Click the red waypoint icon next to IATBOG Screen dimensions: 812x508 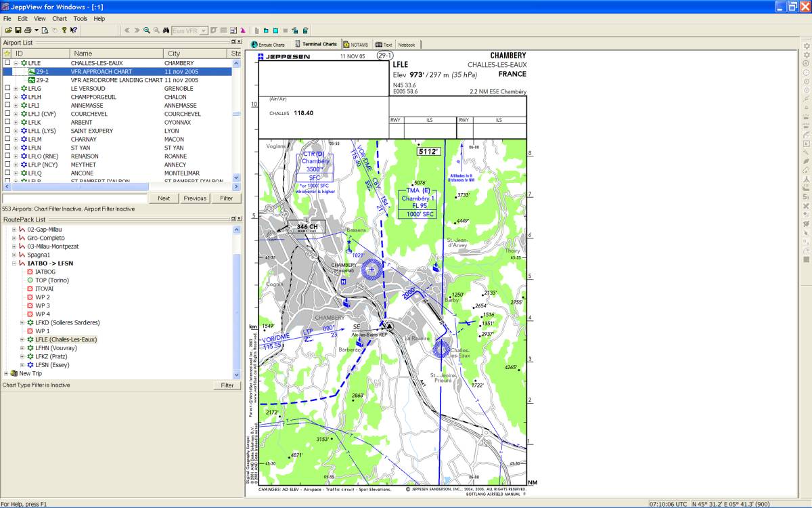pos(30,272)
